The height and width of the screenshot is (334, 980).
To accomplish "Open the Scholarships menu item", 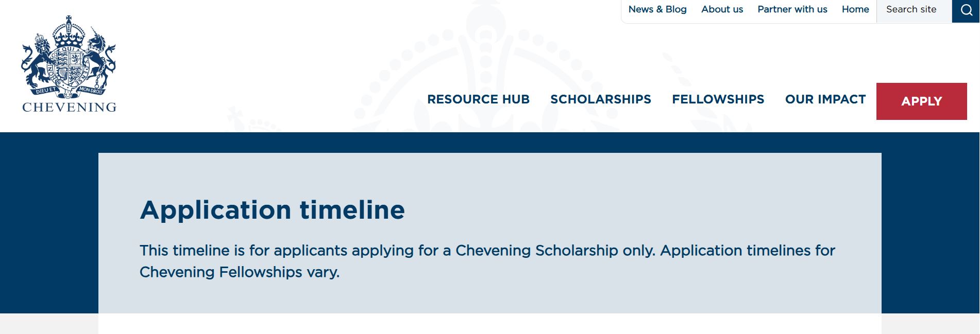I will click(x=601, y=99).
